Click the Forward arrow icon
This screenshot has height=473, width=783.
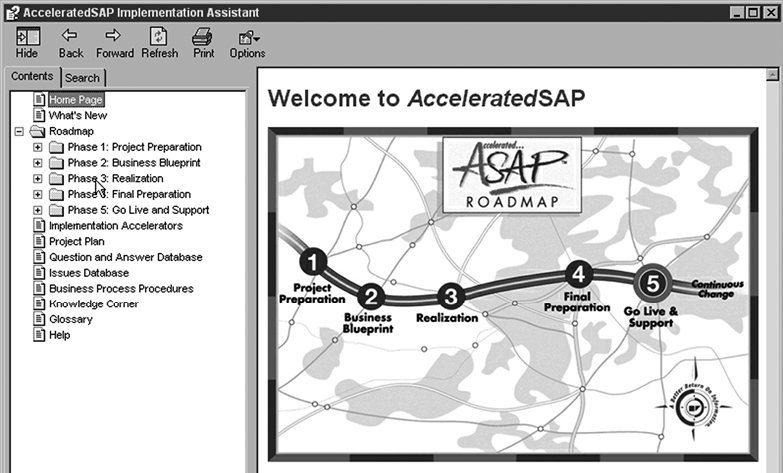click(114, 35)
